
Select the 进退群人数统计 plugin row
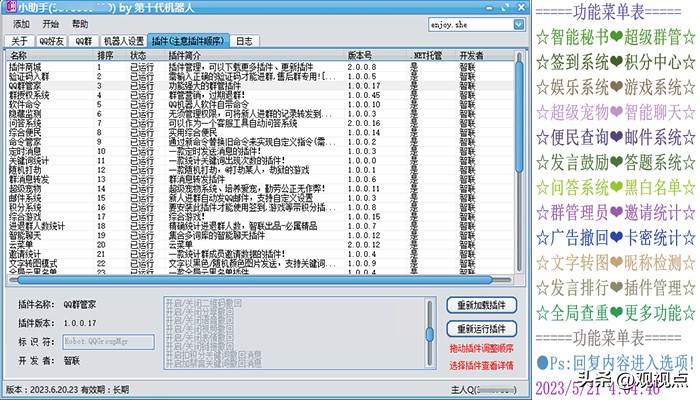click(261, 226)
